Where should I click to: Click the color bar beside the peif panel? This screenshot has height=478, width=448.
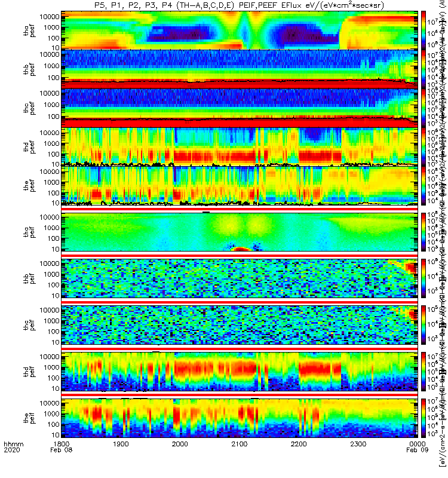tap(424, 418)
